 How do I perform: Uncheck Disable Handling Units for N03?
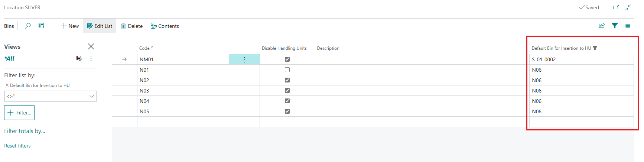(287, 91)
